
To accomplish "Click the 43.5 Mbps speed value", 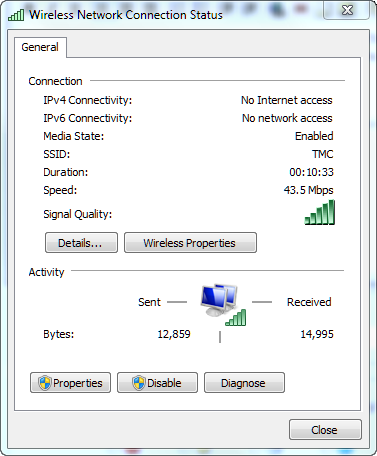I will (308, 190).
